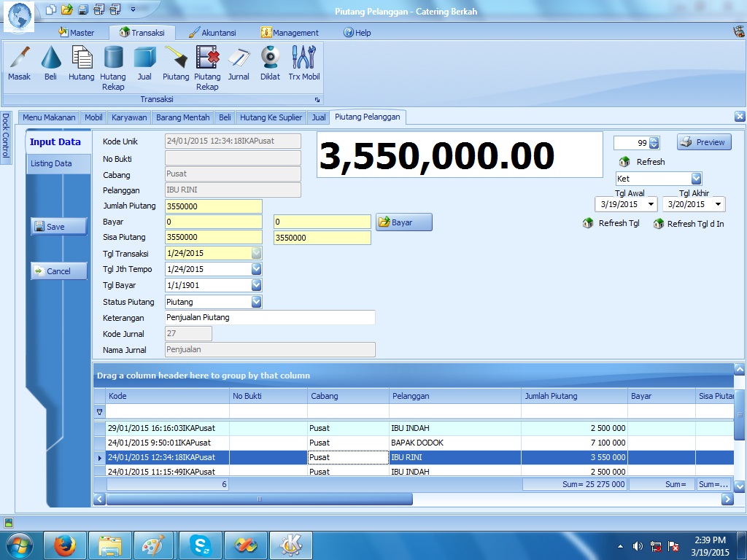
Task: Select the Jual cube icon
Action: pos(144,63)
